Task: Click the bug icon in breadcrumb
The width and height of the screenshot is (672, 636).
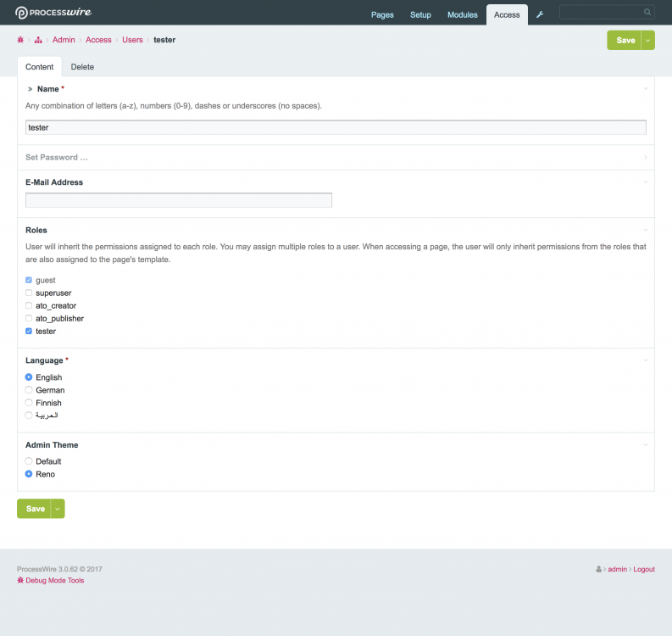Action: (21, 40)
